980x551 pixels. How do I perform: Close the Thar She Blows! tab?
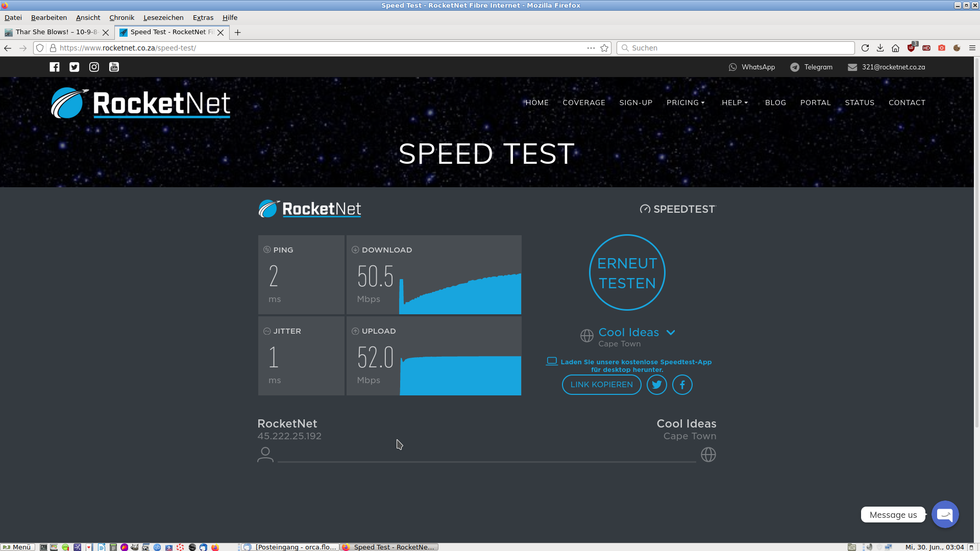(x=106, y=32)
